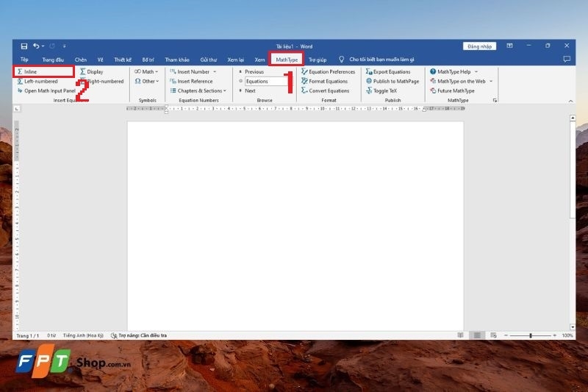The width and height of the screenshot is (588, 392).
Task: Expand MathType on the Web dropdown arrow
Action: point(491,81)
